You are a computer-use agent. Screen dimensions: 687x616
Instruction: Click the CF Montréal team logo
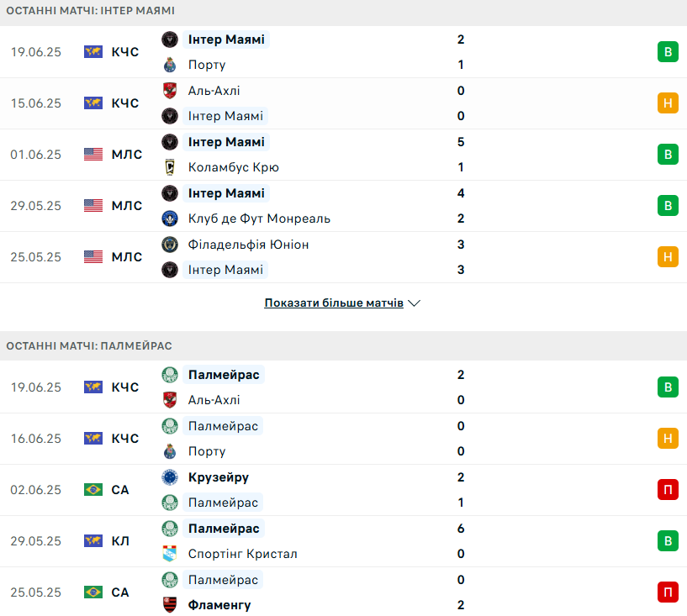coord(170,218)
